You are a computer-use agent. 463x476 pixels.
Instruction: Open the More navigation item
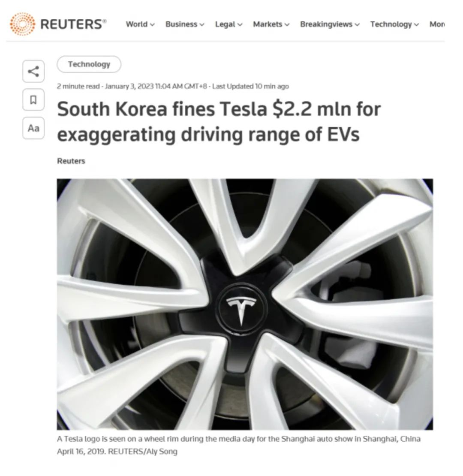pyautogui.click(x=437, y=24)
